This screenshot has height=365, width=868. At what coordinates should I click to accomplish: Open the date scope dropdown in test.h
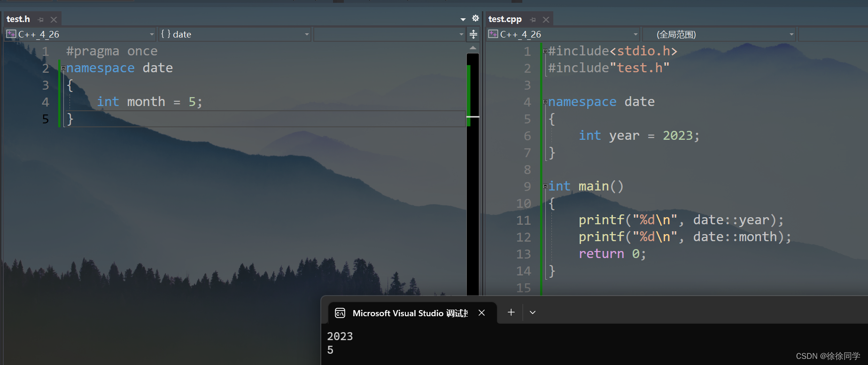235,34
